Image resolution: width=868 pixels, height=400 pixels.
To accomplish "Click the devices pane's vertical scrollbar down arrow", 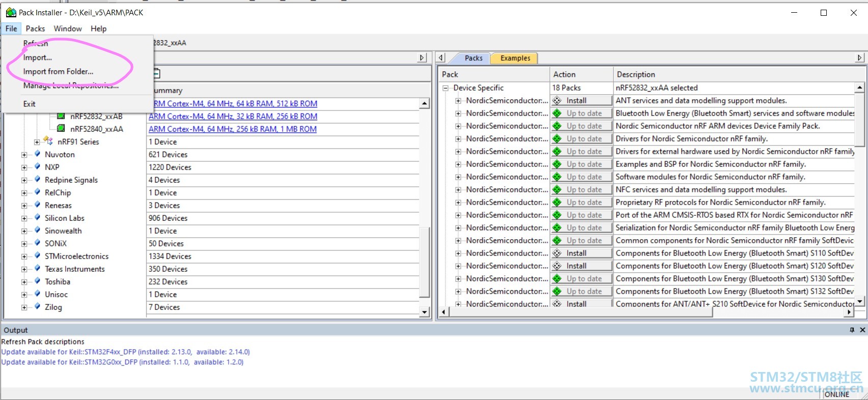I will click(x=425, y=312).
